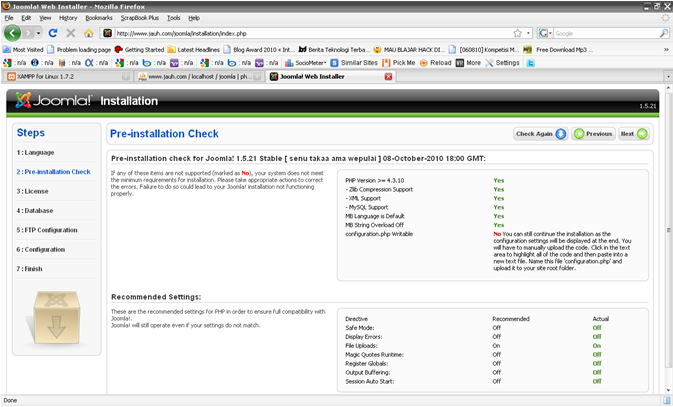Open the Help menu
Screen dimensions: 673x407
[194, 18]
